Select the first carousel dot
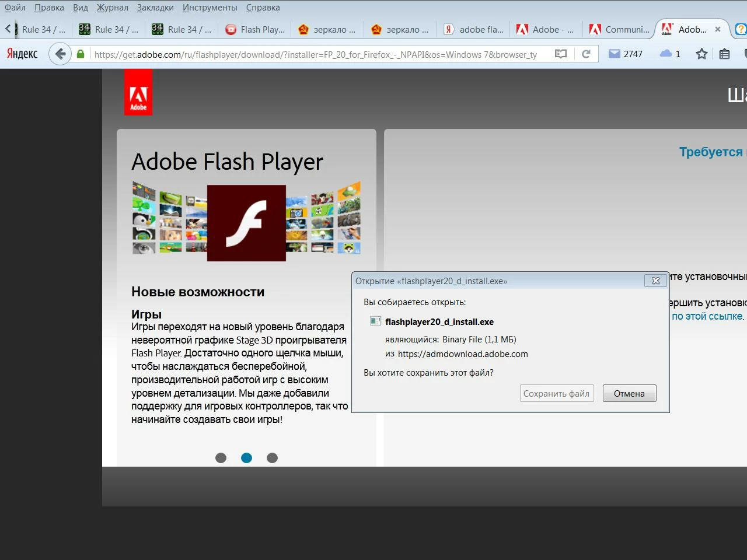Viewport: 747px width, 560px height. (221, 458)
